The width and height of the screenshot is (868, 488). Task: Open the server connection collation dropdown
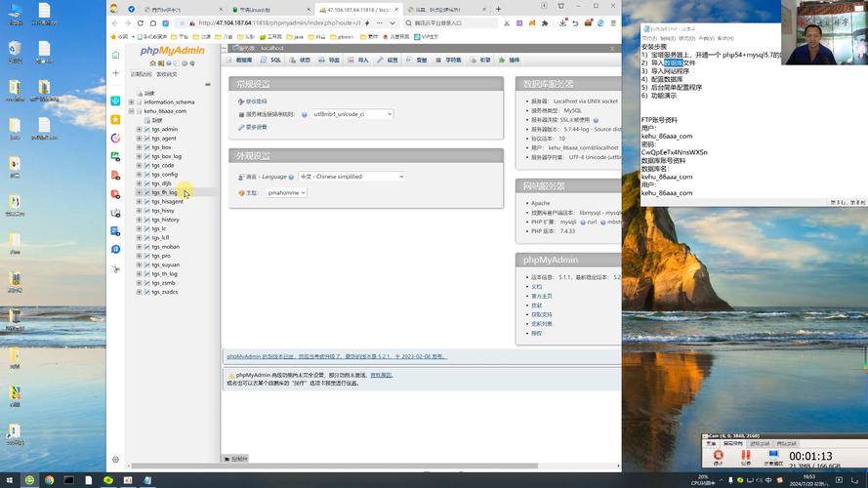pyautogui.click(x=352, y=114)
